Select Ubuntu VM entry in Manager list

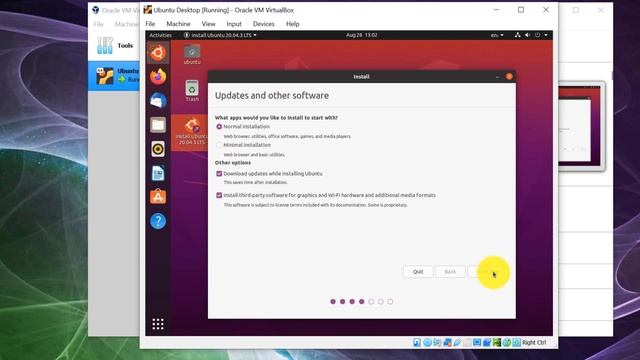(x=114, y=76)
